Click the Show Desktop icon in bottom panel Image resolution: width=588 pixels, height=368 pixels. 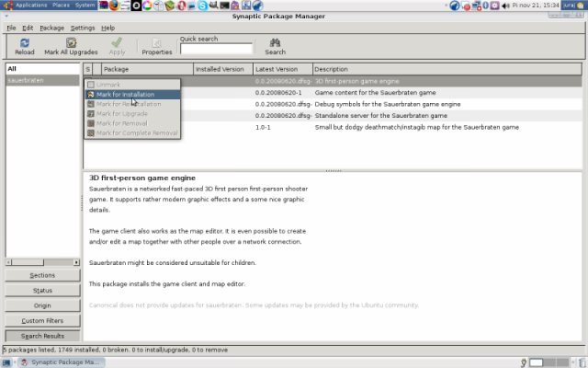click(6, 362)
